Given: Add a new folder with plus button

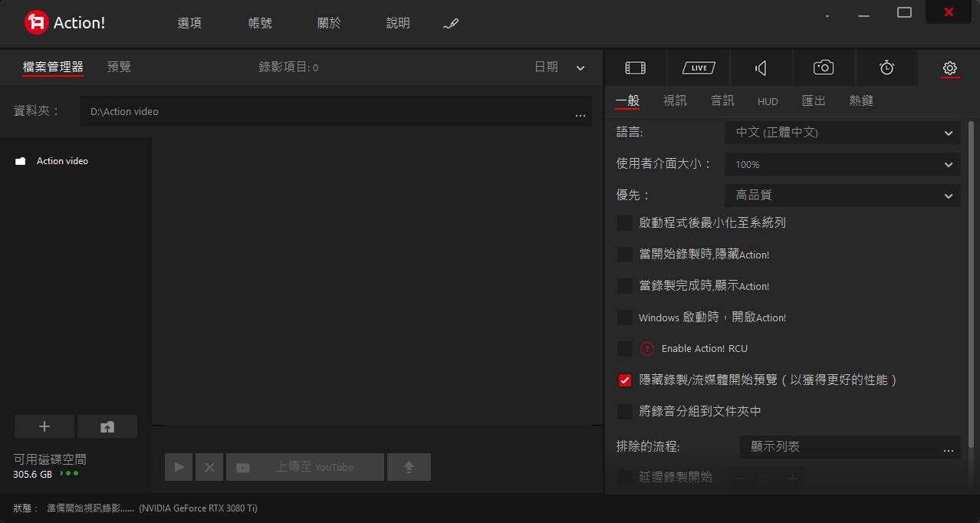Looking at the screenshot, I should coord(44,426).
